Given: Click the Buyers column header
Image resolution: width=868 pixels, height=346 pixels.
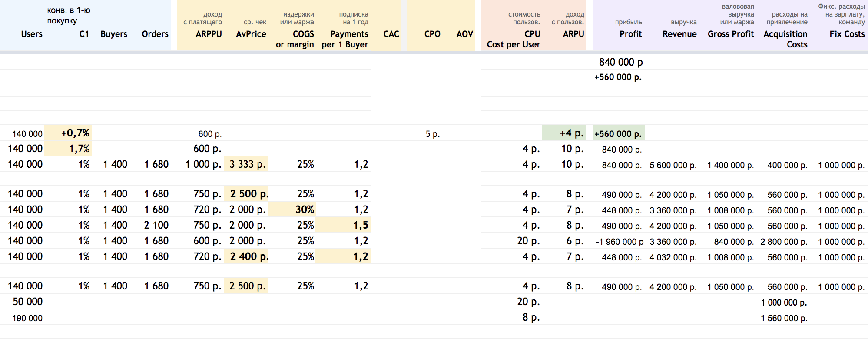Looking at the screenshot, I should click(x=114, y=34).
